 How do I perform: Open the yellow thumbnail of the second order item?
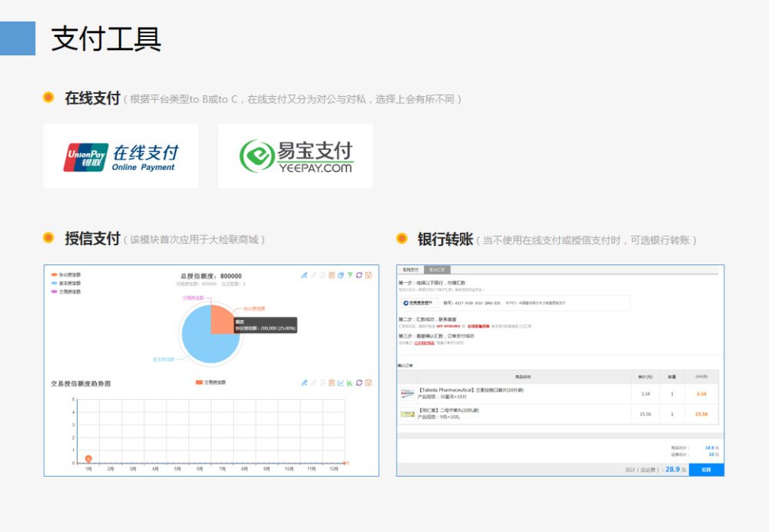408,414
